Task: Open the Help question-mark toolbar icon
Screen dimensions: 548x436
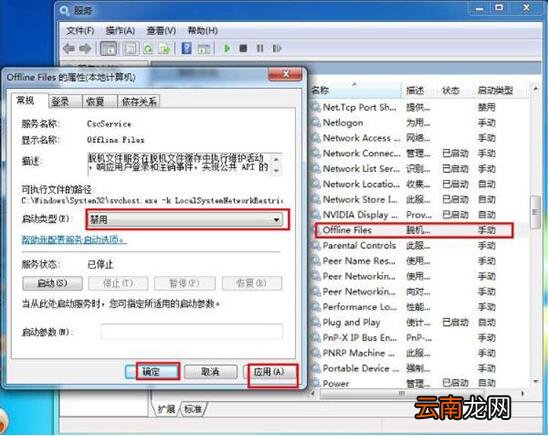Action: click(187, 48)
